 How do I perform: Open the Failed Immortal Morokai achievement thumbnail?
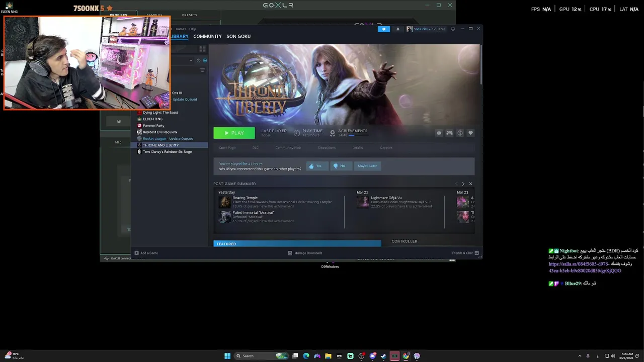pyautogui.click(x=224, y=217)
